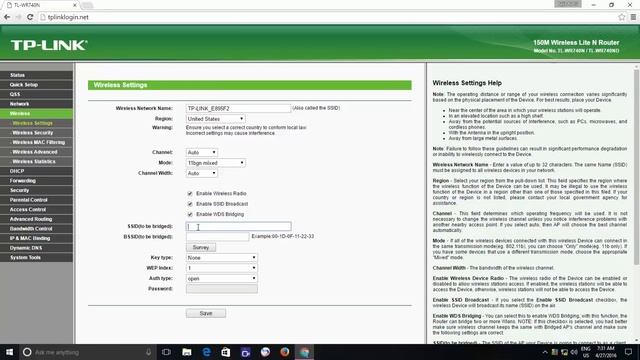Image resolution: width=640 pixels, height=360 pixels.
Task: Go back in browser history
Action: [7, 17]
